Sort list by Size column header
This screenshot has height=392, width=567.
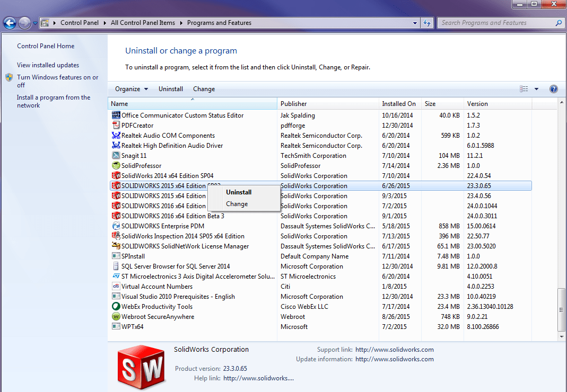pos(442,104)
